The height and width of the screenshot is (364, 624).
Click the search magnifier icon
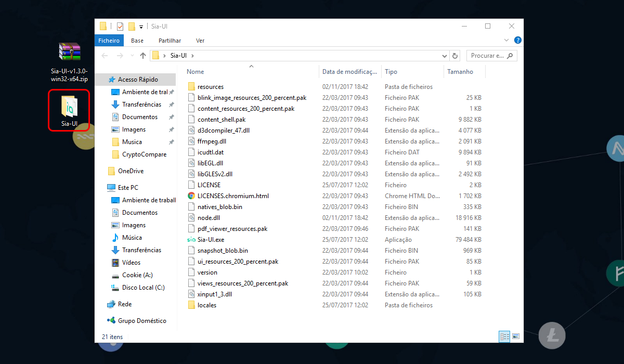pyautogui.click(x=510, y=56)
